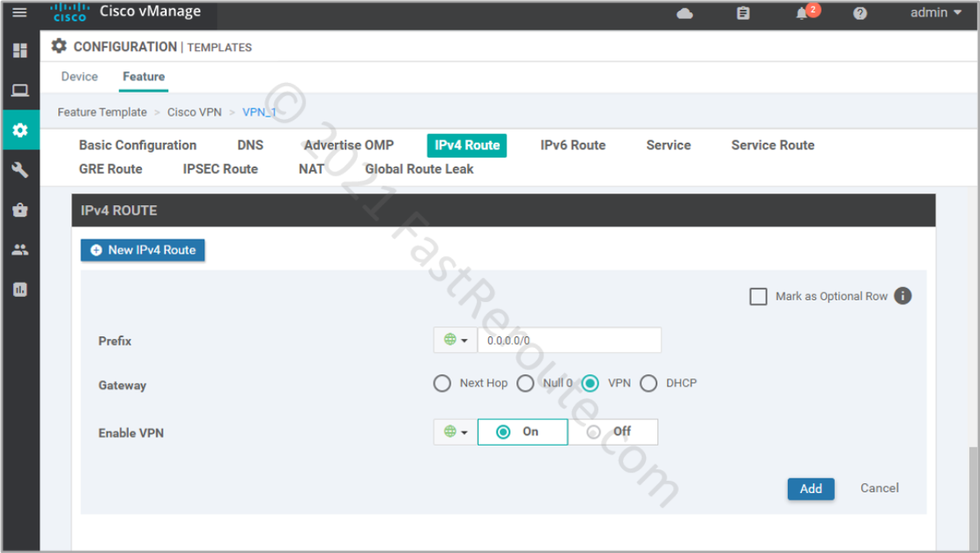
Task: Show info about Mark as Optional Row
Action: pyautogui.click(x=903, y=295)
